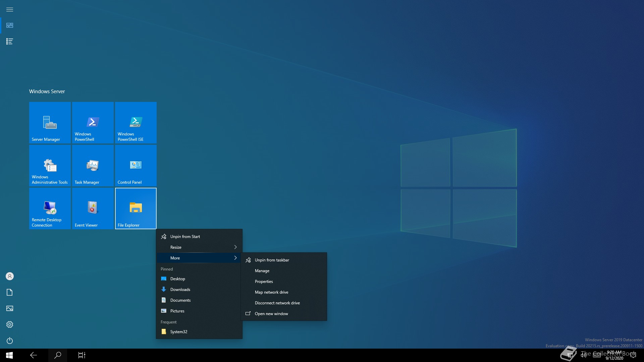Open the pinned Documents jump-list entry

coord(199,300)
